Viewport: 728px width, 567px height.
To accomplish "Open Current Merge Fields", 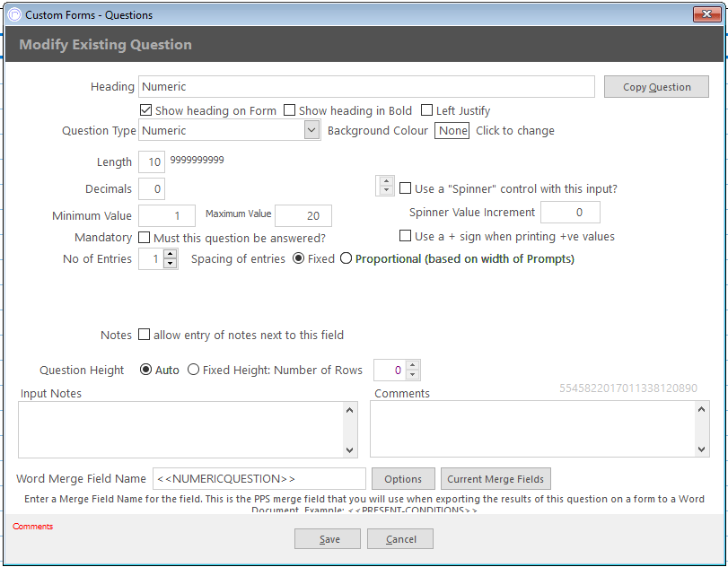I will [x=496, y=478].
